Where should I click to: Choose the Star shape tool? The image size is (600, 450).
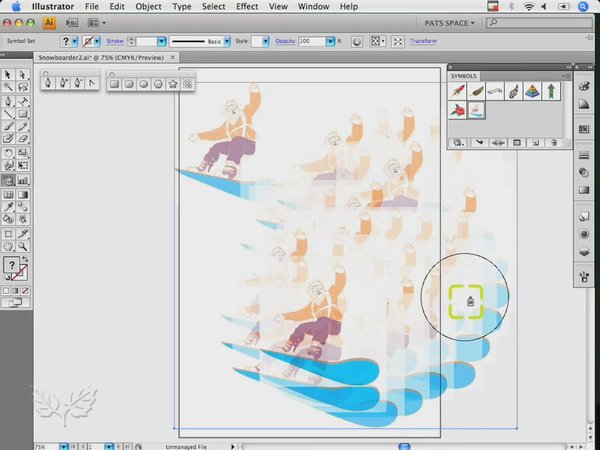pos(173,84)
